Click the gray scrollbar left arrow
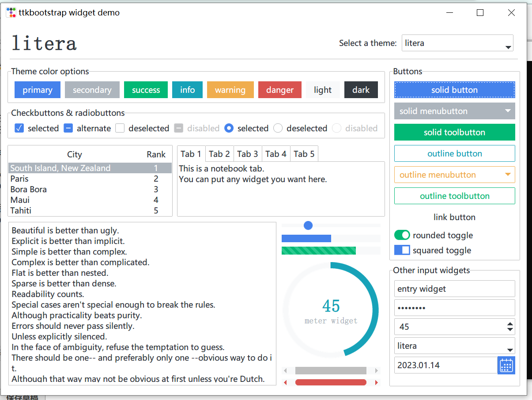This screenshot has width=532, height=400. point(285,370)
